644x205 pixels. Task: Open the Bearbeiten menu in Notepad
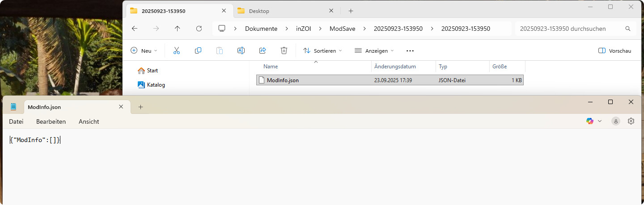point(51,121)
